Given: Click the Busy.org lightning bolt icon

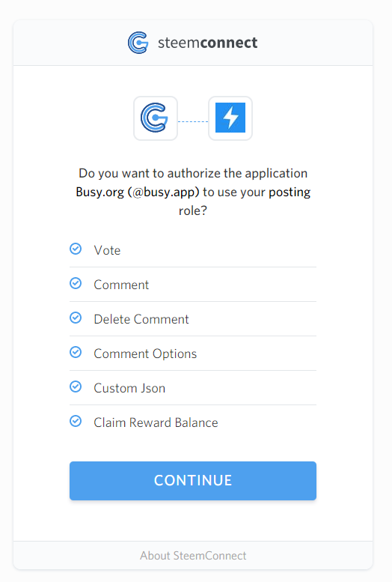Looking at the screenshot, I should click(x=230, y=118).
